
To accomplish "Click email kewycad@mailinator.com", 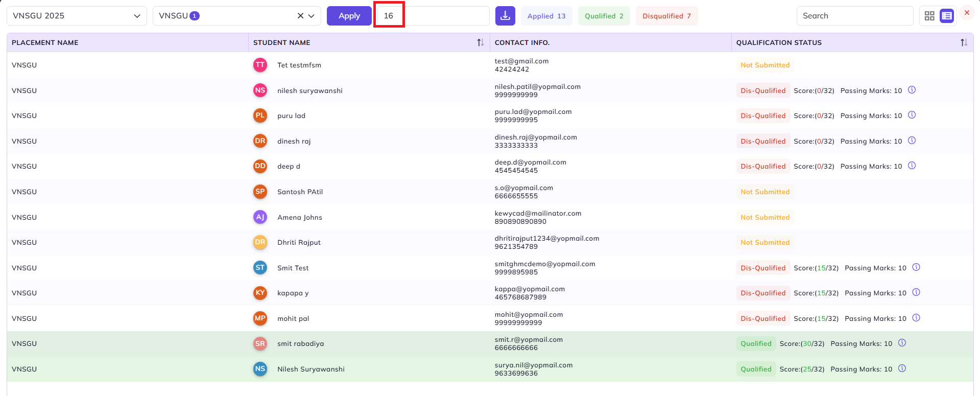I will [538, 213].
